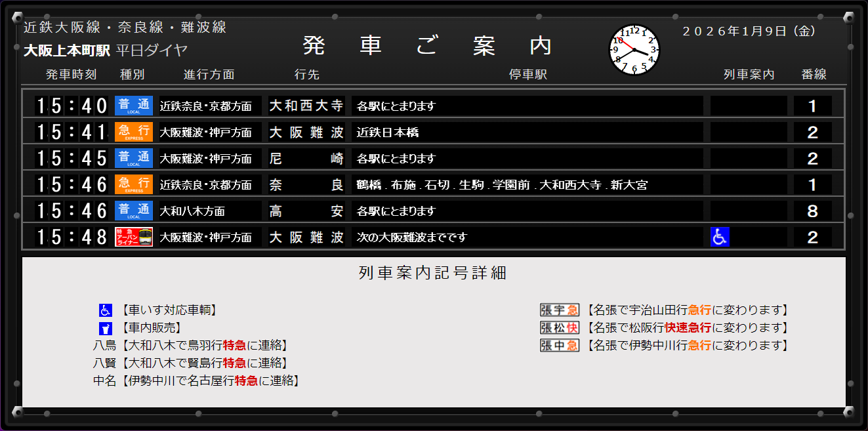This screenshot has width=868, height=431.
Task: Click the 番線 column header
Action: click(x=814, y=75)
